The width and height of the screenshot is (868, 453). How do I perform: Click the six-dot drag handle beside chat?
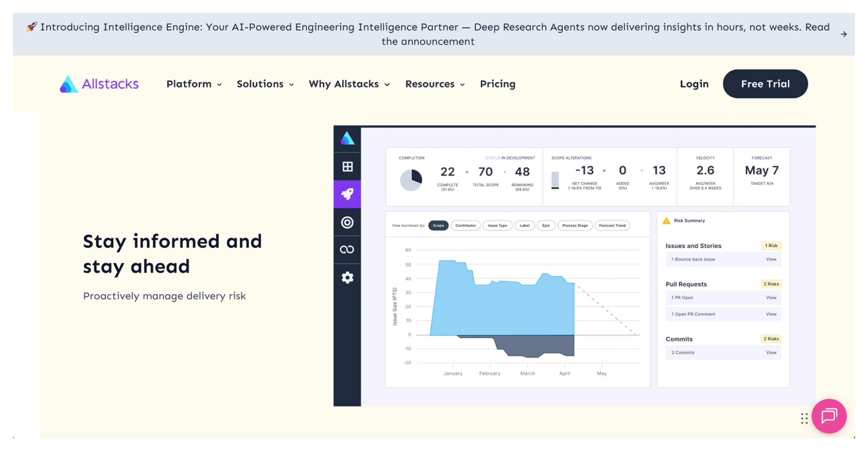coord(804,418)
